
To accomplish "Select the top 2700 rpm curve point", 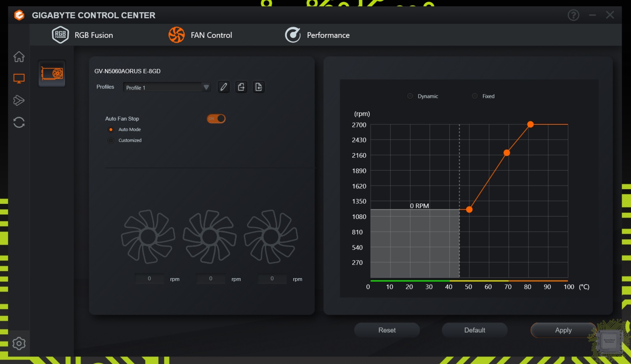I will (x=530, y=124).
